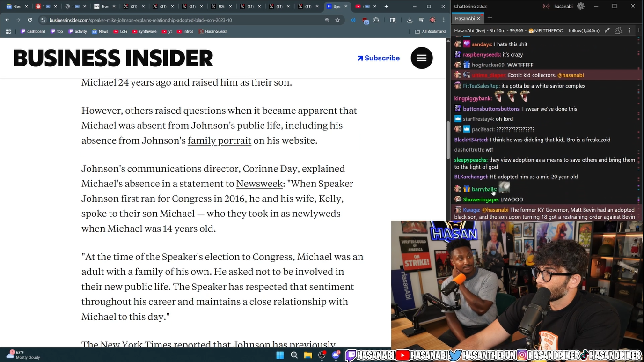
Task: Open Discord from the taskbar
Action: coord(336,355)
